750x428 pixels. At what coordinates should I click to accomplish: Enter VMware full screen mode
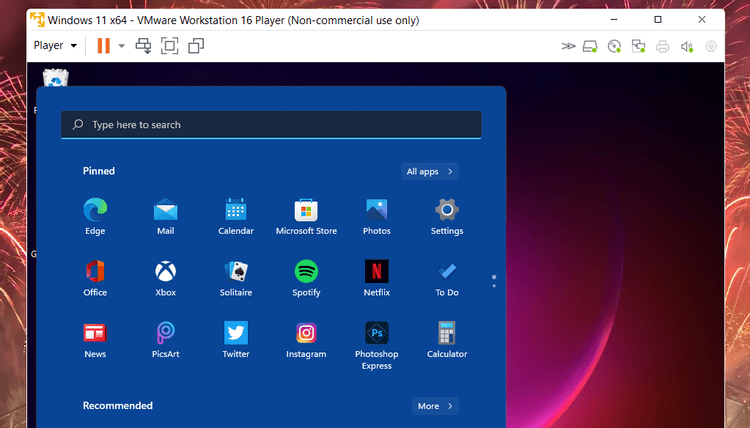click(169, 46)
